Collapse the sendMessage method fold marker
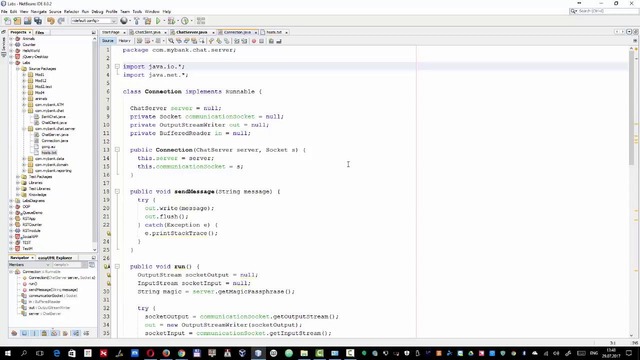 (x=117, y=191)
